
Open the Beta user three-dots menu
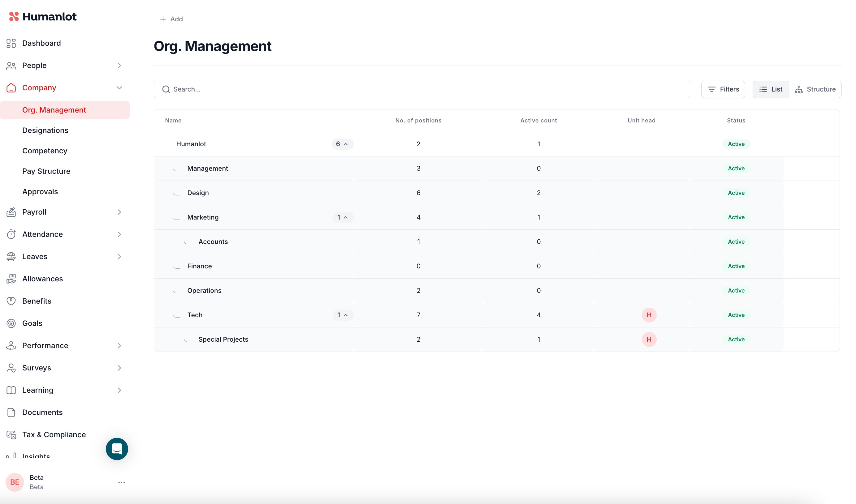[121, 482]
